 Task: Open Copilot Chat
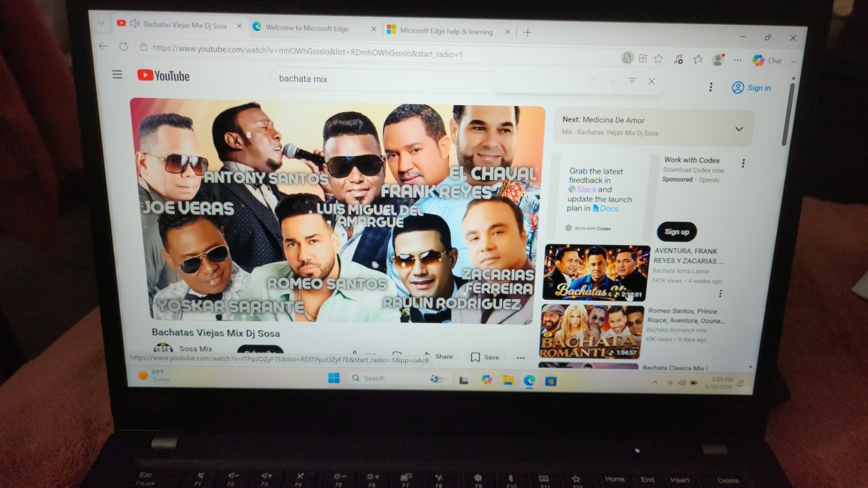click(768, 61)
